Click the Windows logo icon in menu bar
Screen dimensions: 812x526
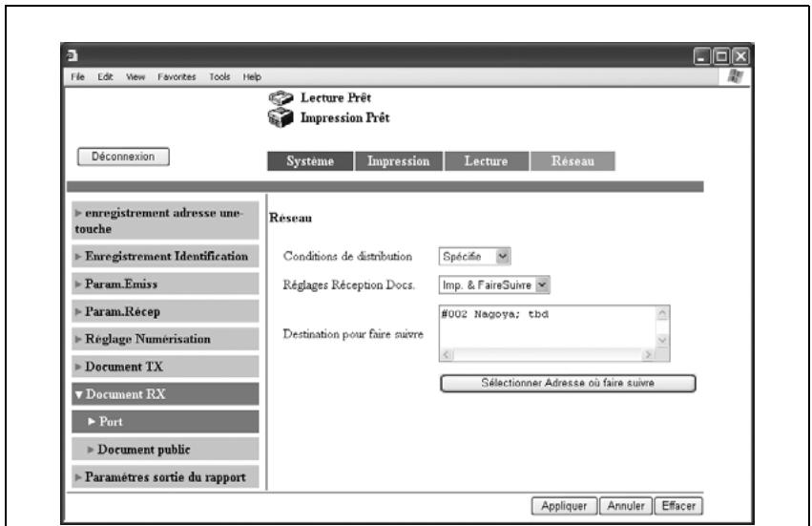point(735,76)
